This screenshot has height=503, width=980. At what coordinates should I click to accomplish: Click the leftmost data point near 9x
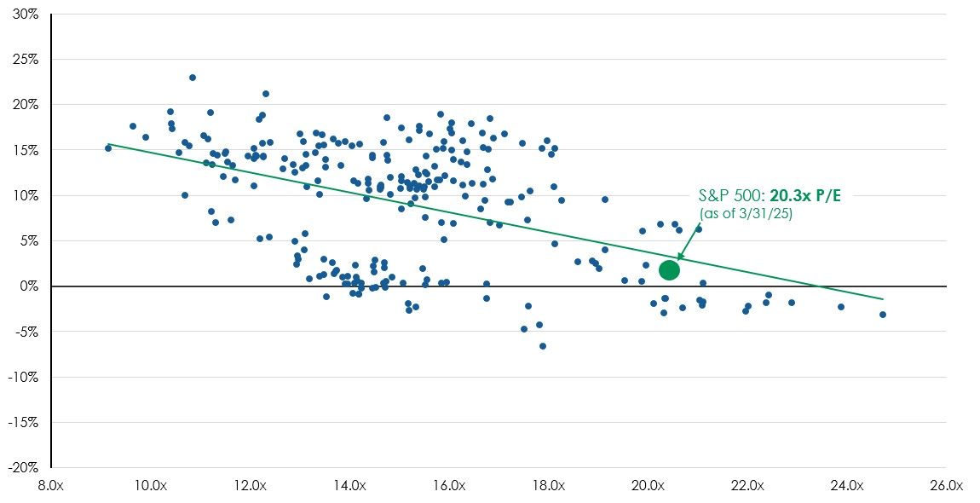coord(108,148)
